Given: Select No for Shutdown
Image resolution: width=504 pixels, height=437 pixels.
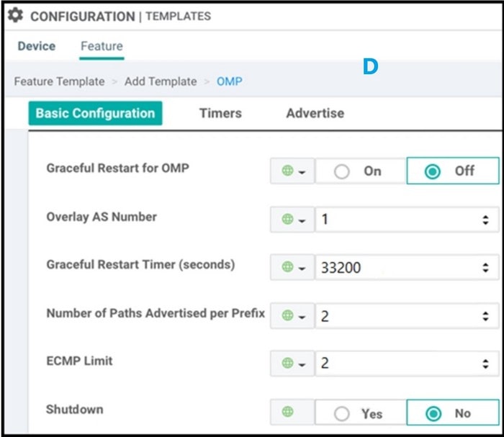Looking at the screenshot, I should coord(433,413).
